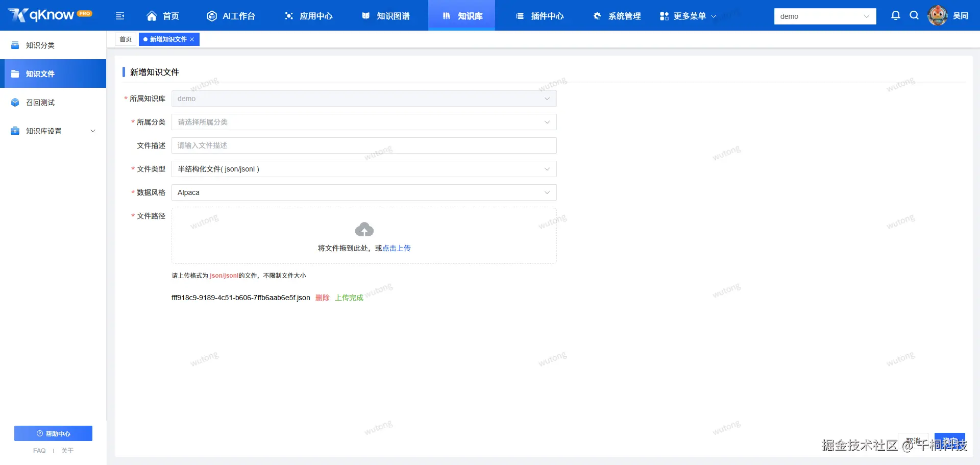Close the 新增知识文件 tab
980x465 pixels.
pyautogui.click(x=192, y=39)
